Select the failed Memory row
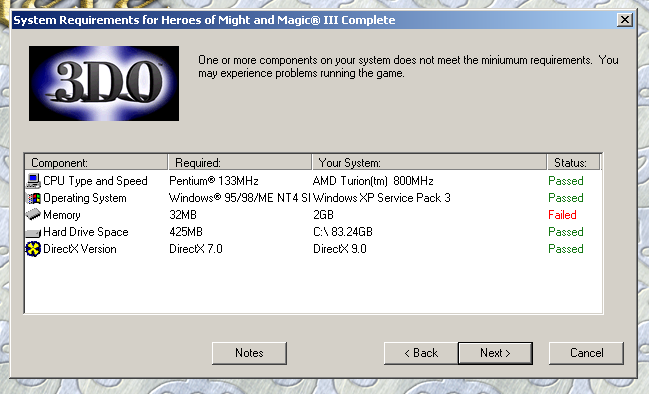The image size is (649, 394). click(x=313, y=215)
